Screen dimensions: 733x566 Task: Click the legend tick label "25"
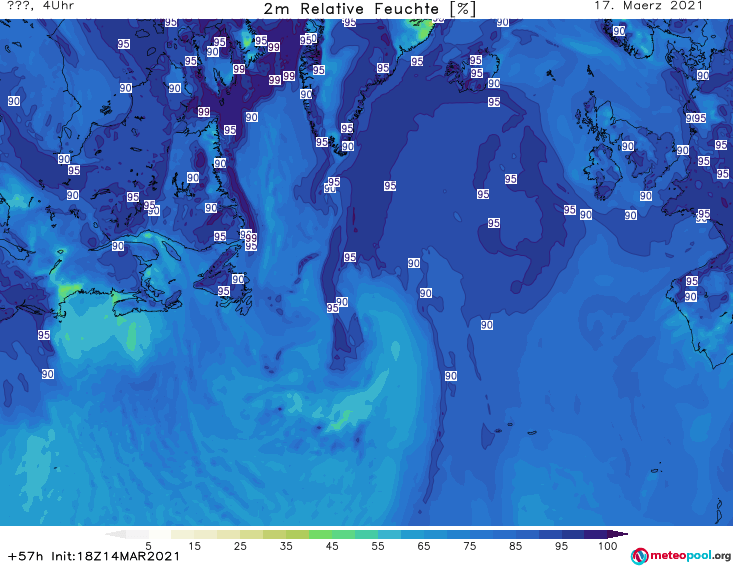click(x=240, y=546)
